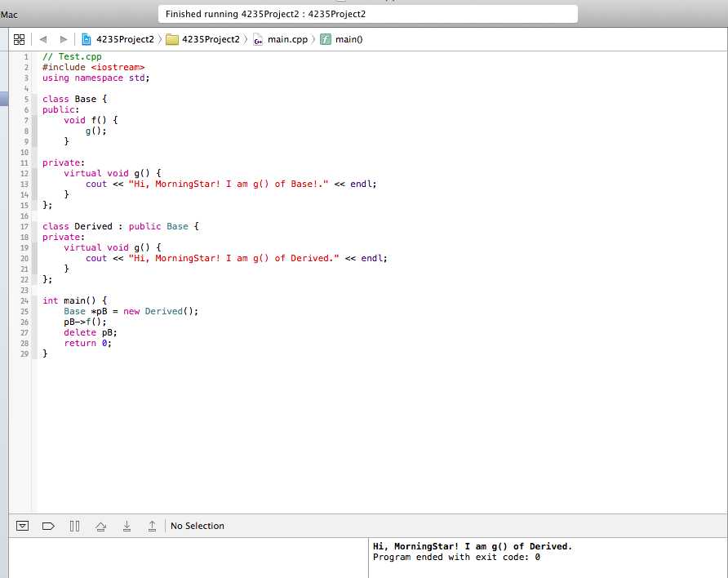Click console output 'Hi, MorningStar!' line
The width and height of the screenshot is (728, 578).
tap(473, 546)
